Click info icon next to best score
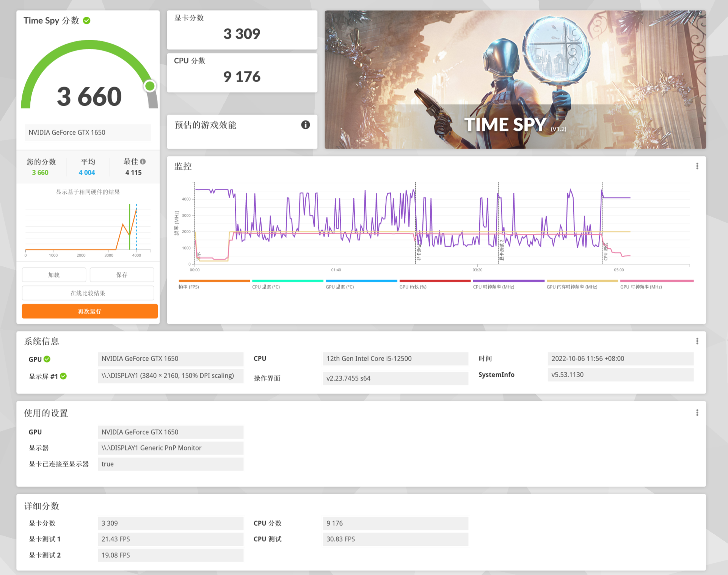 pos(143,161)
